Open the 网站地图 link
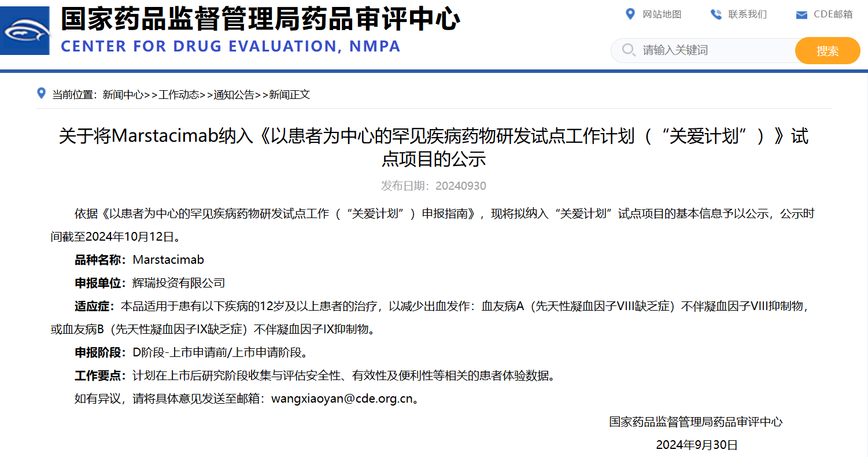868x457 pixels. pos(662,14)
